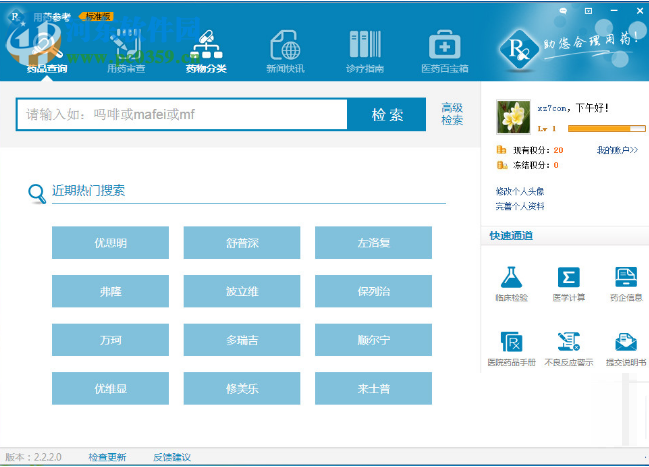Click 反馈建议 feedback link
649x467 pixels.
click(172, 457)
